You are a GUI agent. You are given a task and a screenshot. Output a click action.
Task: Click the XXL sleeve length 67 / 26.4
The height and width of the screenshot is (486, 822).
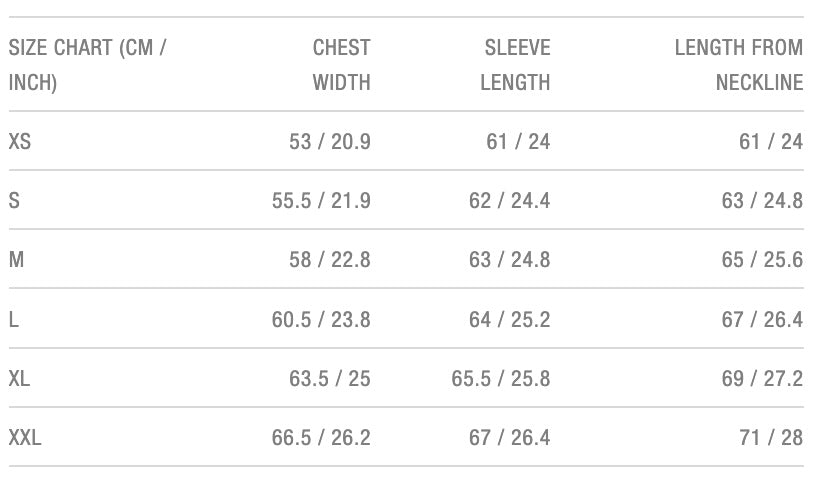click(509, 438)
